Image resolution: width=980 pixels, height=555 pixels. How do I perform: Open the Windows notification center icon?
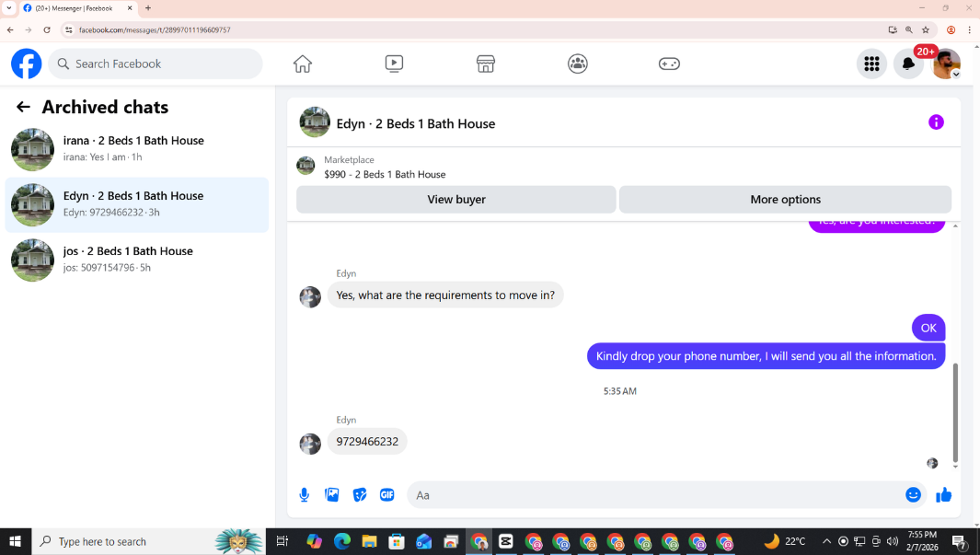[x=959, y=541]
